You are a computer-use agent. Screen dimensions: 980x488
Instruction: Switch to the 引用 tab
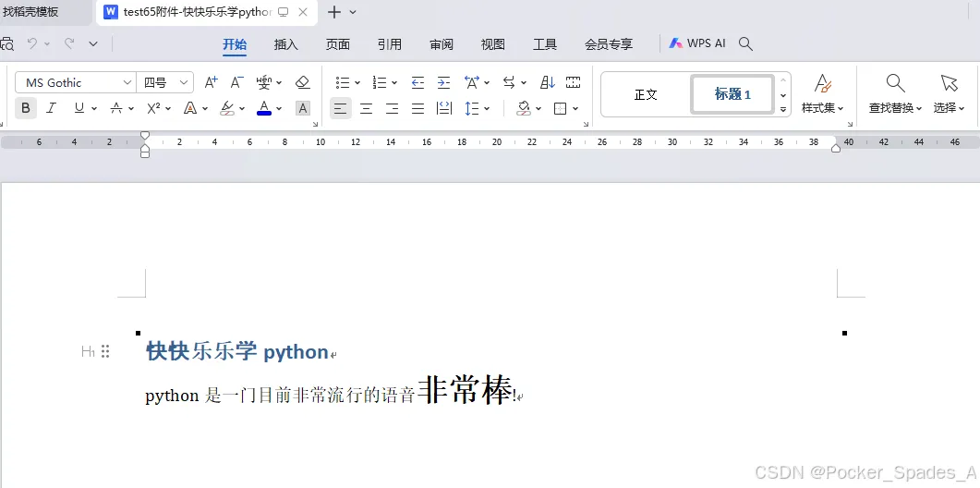tap(390, 44)
